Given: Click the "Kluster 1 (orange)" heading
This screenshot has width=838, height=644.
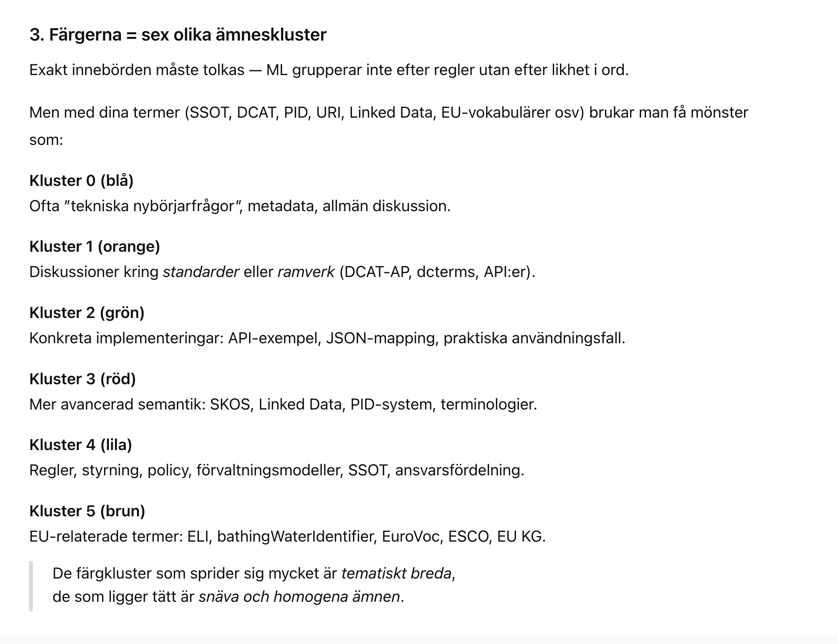Looking at the screenshot, I should (94, 247).
